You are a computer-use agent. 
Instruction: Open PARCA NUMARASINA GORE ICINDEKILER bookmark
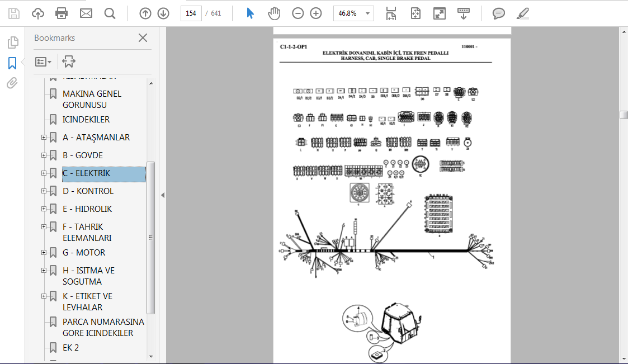click(103, 327)
